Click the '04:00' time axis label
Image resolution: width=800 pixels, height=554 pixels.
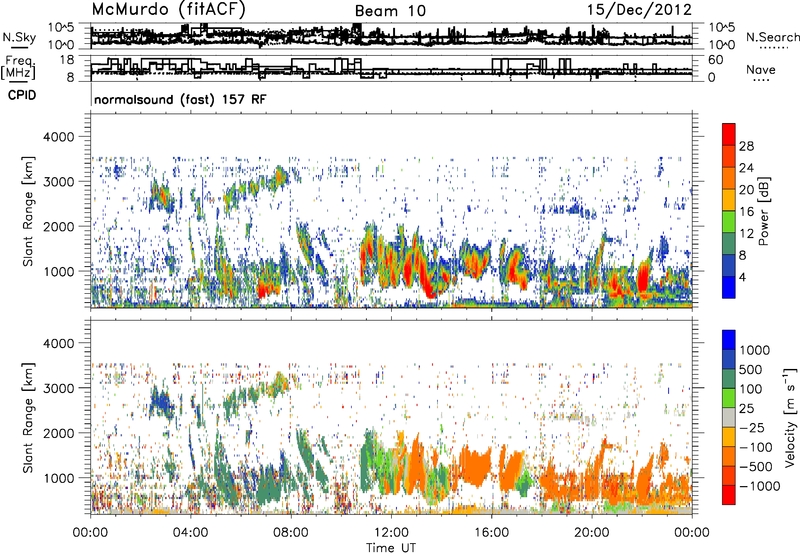tap(190, 533)
